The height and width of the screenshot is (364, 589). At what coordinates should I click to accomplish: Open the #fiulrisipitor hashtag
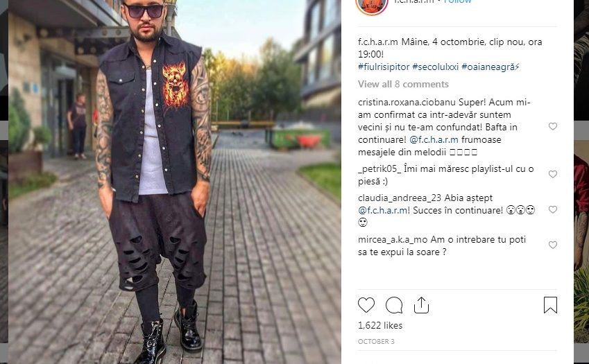click(384, 67)
